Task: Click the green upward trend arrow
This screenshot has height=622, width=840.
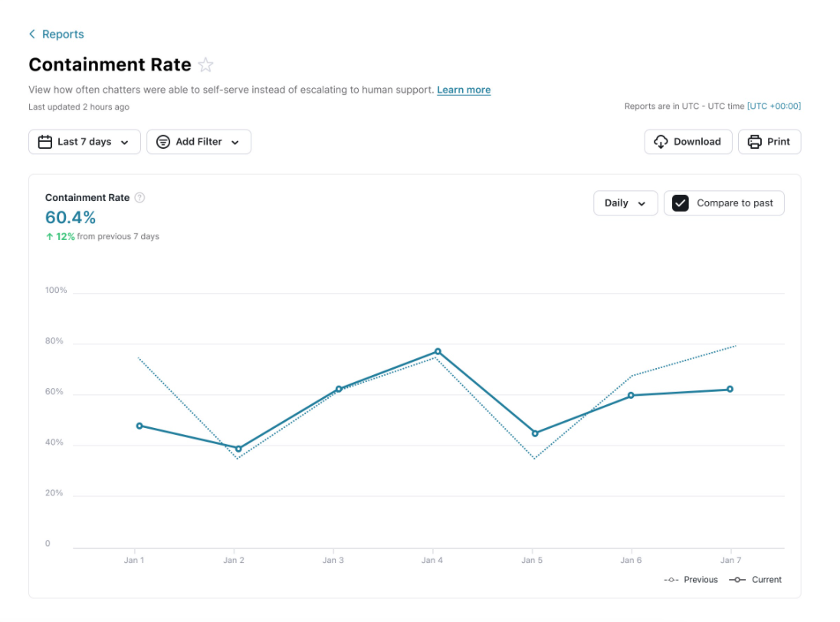Action: (x=49, y=237)
